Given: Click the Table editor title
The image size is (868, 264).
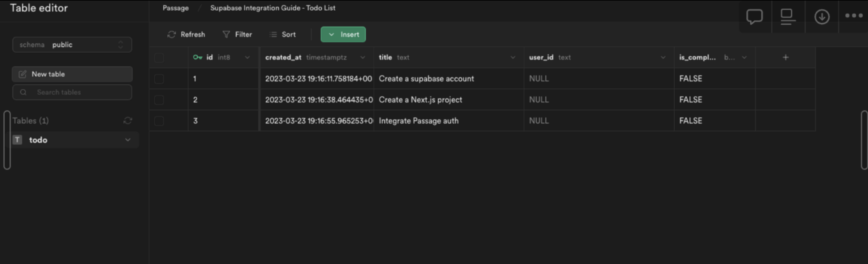Looking at the screenshot, I should click(x=39, y=8).
